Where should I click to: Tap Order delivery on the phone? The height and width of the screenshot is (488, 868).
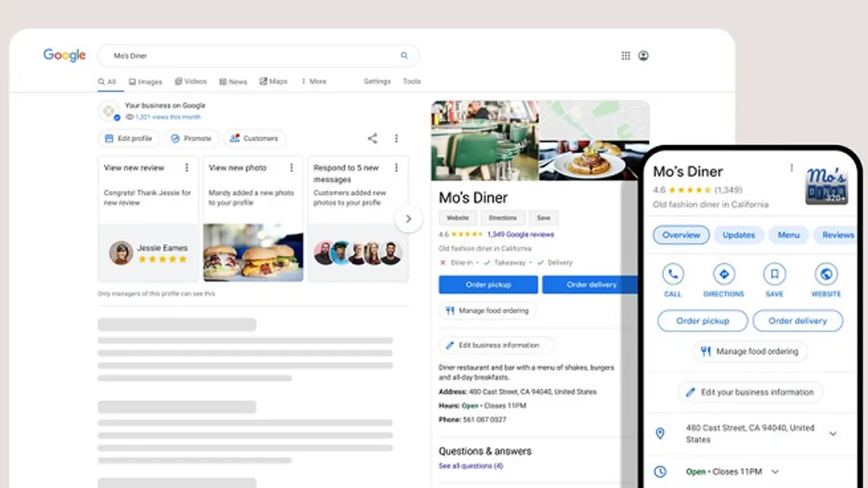tap(798, 321)
